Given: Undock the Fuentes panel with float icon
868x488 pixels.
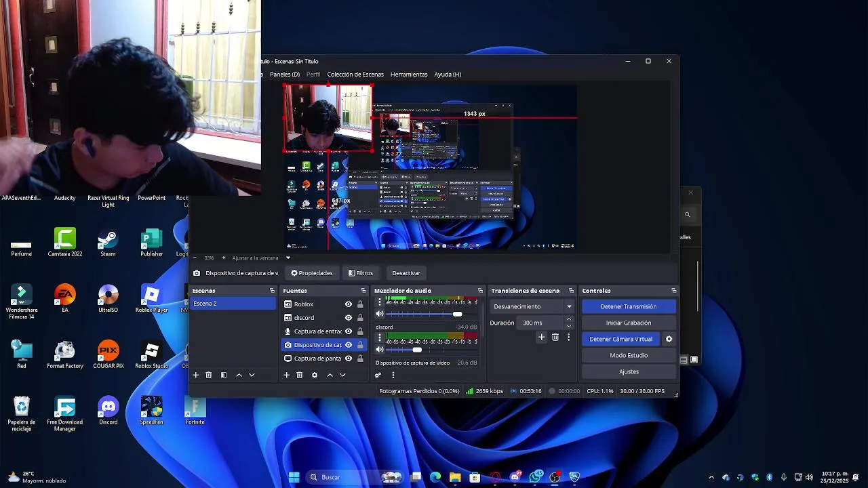Looking at the screenshot, I should [363, 291].
